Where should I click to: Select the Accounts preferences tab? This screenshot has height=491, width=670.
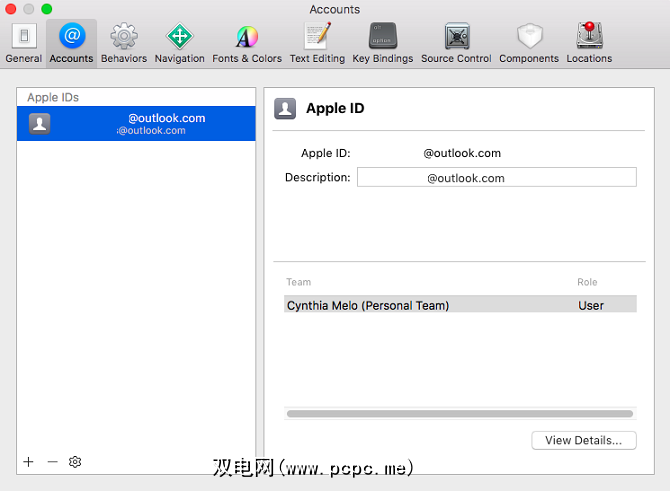coord(71,43)
